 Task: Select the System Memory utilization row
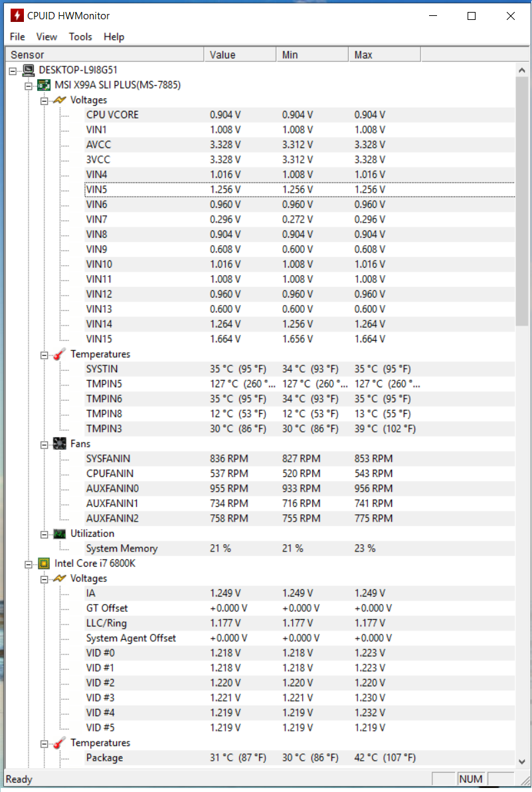tap(300, 548)
